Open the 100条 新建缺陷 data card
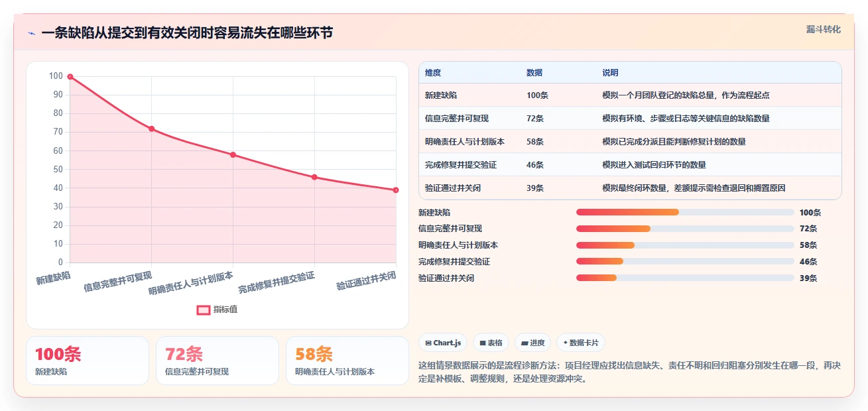This screenshot has width=868, height=411. [88, 361]
